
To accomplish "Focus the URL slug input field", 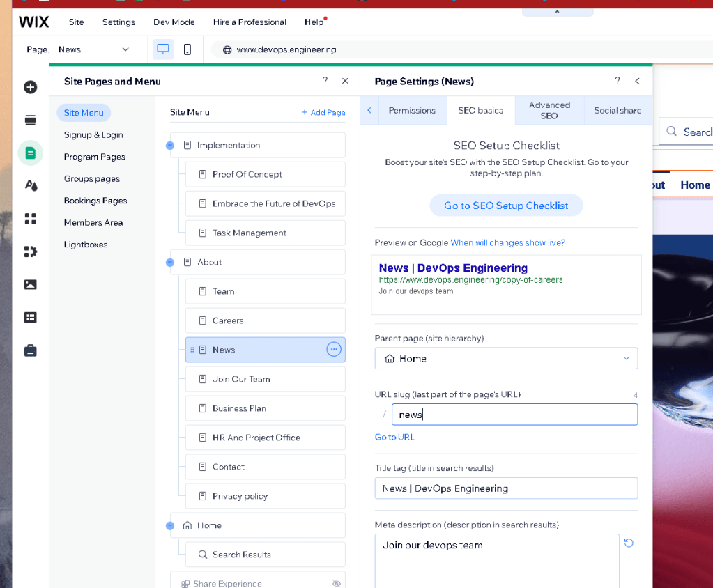I will [515, 415].
